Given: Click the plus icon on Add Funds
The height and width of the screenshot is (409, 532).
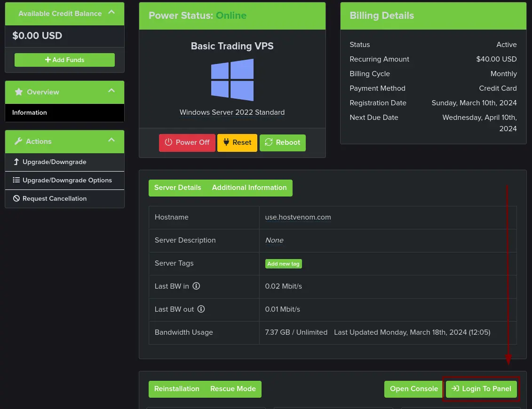Looking at the screenshot, I should tap(48, 60).
